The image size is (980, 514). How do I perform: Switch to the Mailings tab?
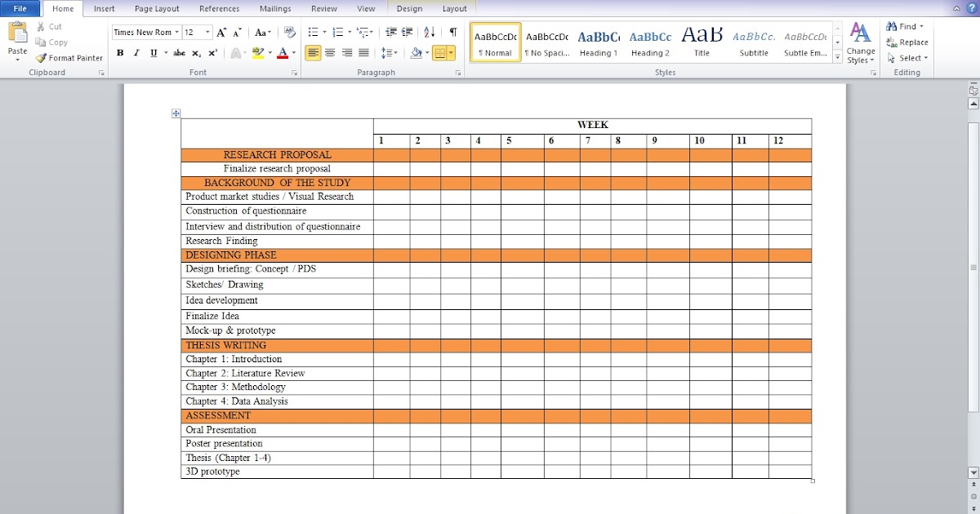[275, 9]
